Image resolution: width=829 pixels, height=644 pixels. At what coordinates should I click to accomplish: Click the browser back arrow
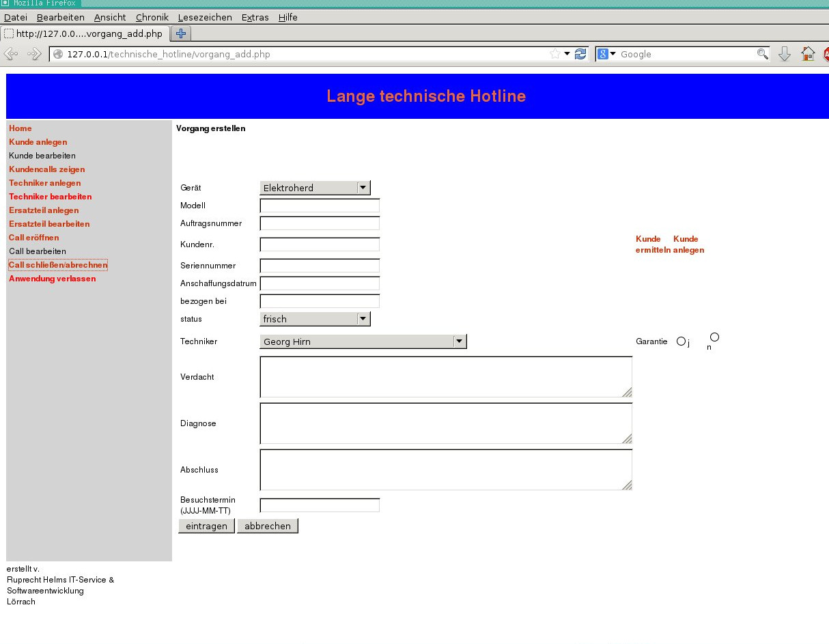point(11,54)
